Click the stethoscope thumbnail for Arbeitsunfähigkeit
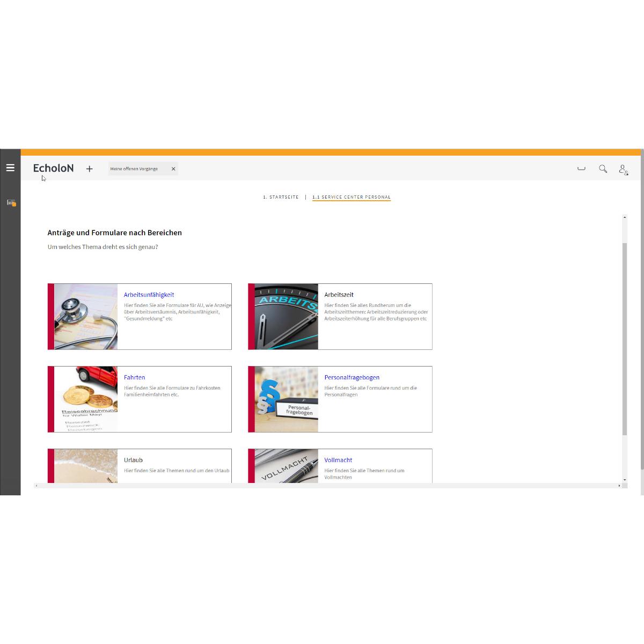The height and width of the screenshot is (644, 644). click(x=86, y=317)
